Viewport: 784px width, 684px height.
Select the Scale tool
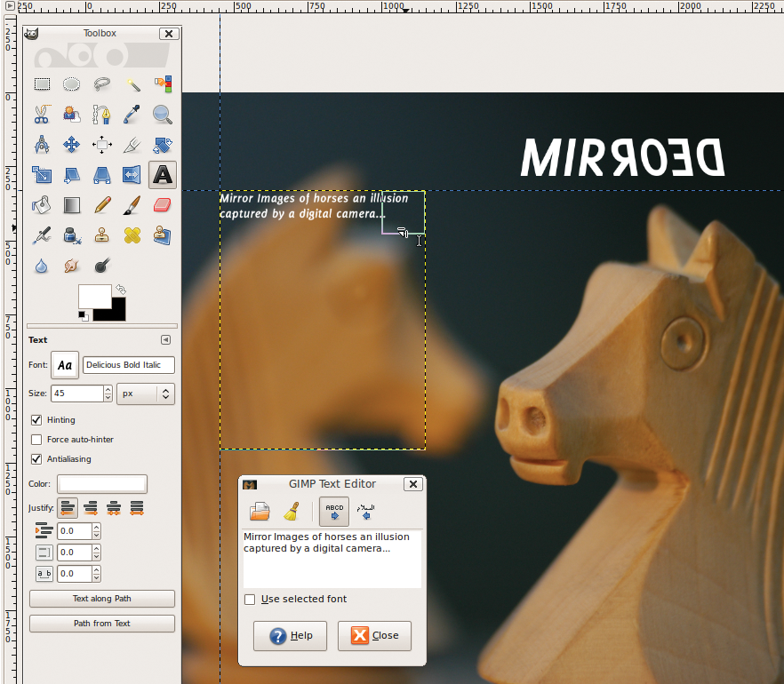42,175
